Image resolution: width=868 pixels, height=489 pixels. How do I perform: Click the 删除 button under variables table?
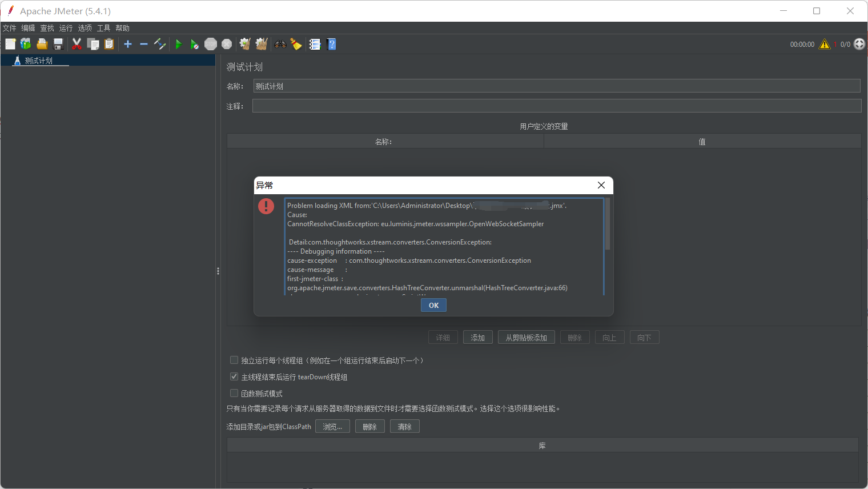pyautogui.click(x=575, y=338)
